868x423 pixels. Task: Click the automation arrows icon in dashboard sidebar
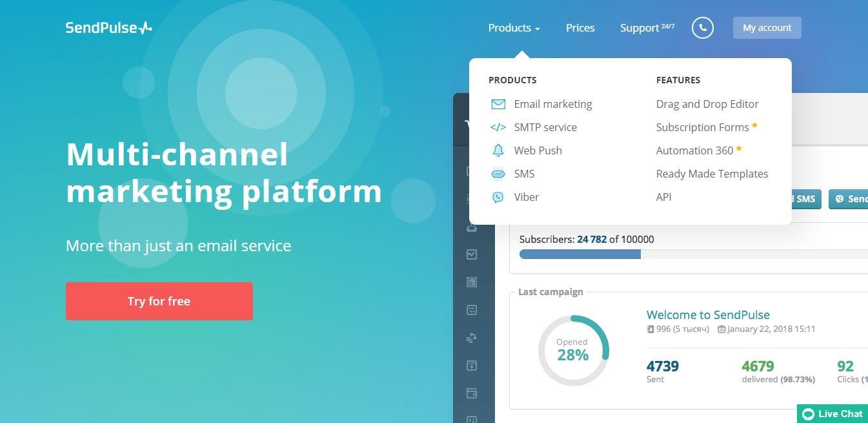[472, 338]
